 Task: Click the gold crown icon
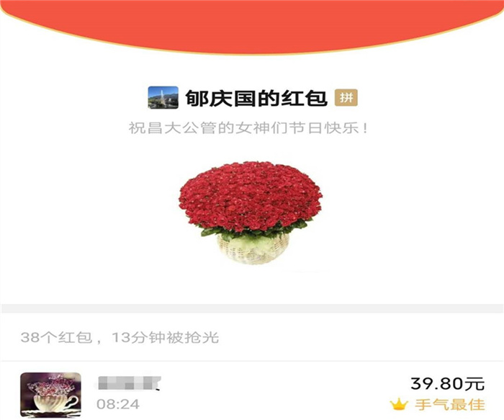pyautogui.click(x=399, y=404)
